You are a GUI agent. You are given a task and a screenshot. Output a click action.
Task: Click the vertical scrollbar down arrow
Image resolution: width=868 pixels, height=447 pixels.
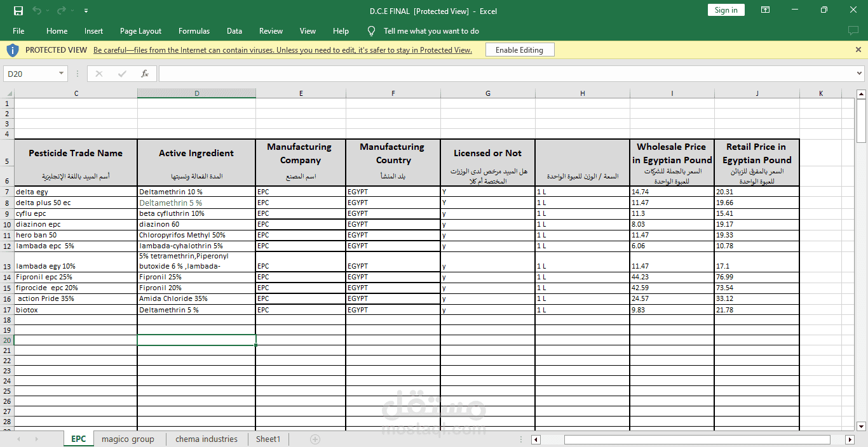862,426
